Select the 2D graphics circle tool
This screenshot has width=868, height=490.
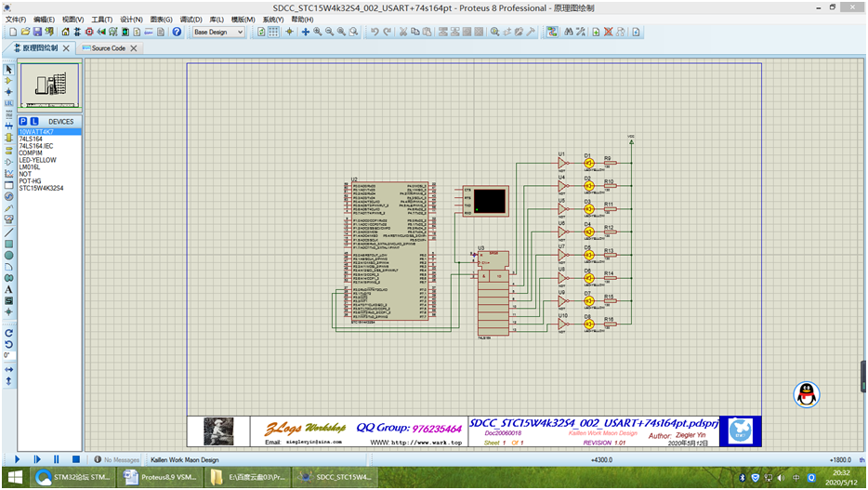click(x=8, y=255)
